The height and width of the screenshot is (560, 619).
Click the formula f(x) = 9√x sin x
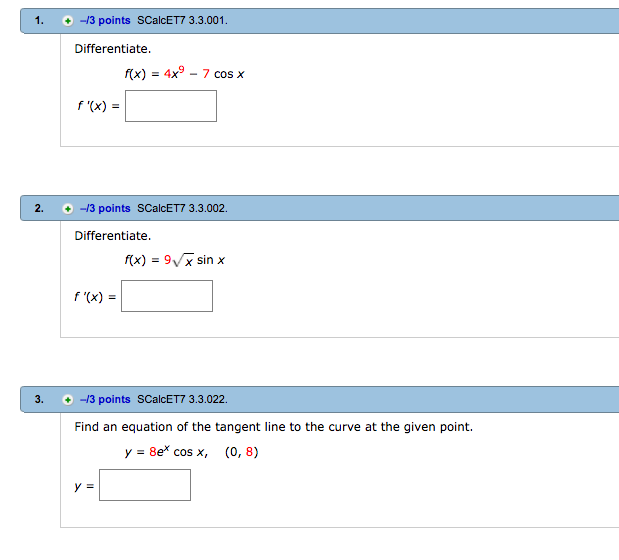[x=175, y=261]
